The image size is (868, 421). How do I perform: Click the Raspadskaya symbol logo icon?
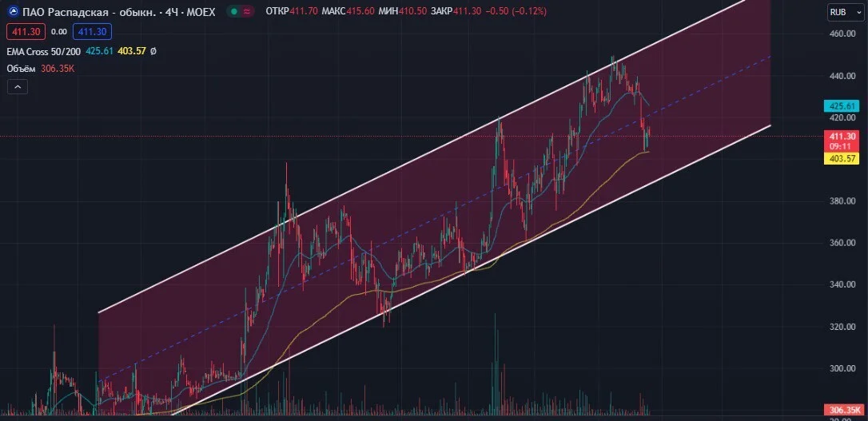click(13, 11)
